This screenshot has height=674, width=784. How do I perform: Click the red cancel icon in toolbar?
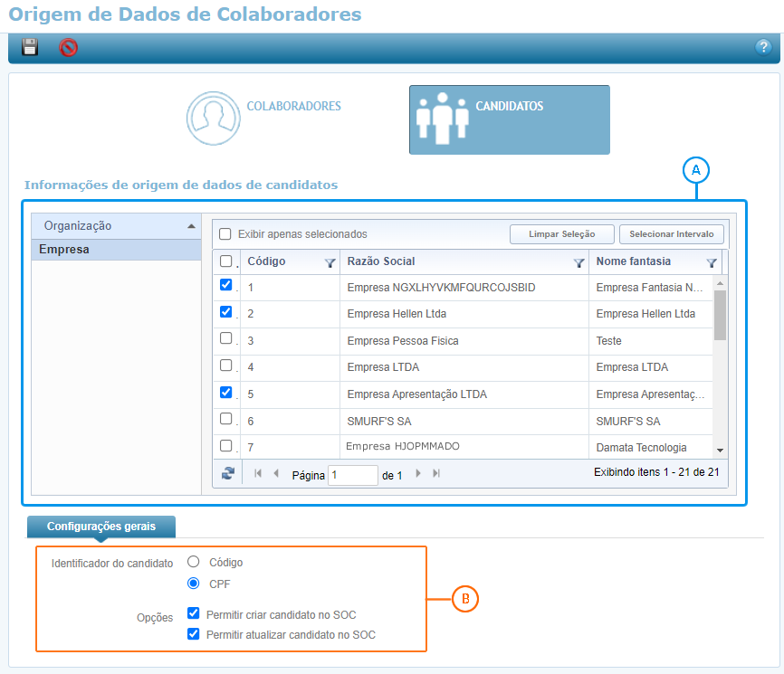(68, 48)
